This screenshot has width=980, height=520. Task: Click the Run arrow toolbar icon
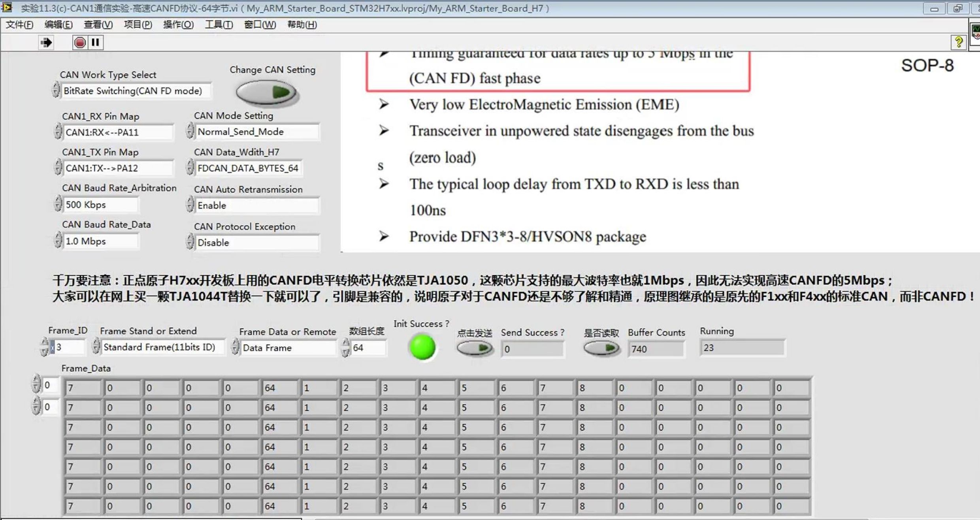(x=46, y=42)
